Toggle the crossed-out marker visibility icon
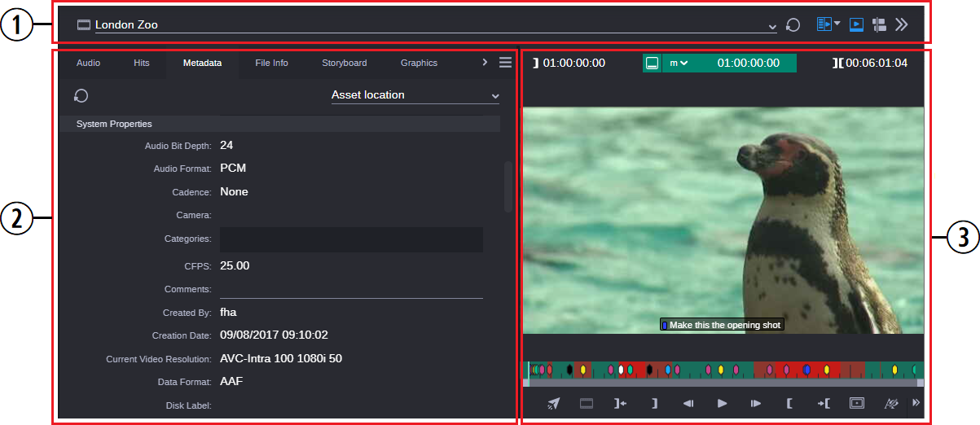Viewport: 980px width, 425px height. coord(890,403)
